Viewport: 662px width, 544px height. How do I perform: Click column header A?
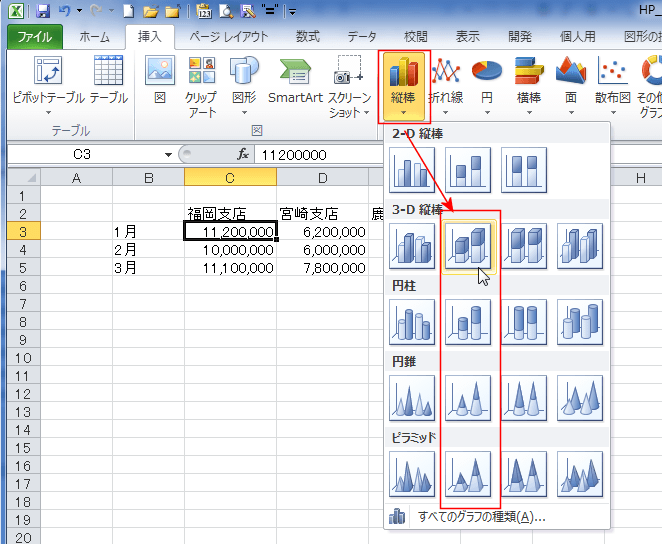click(76, 177)
